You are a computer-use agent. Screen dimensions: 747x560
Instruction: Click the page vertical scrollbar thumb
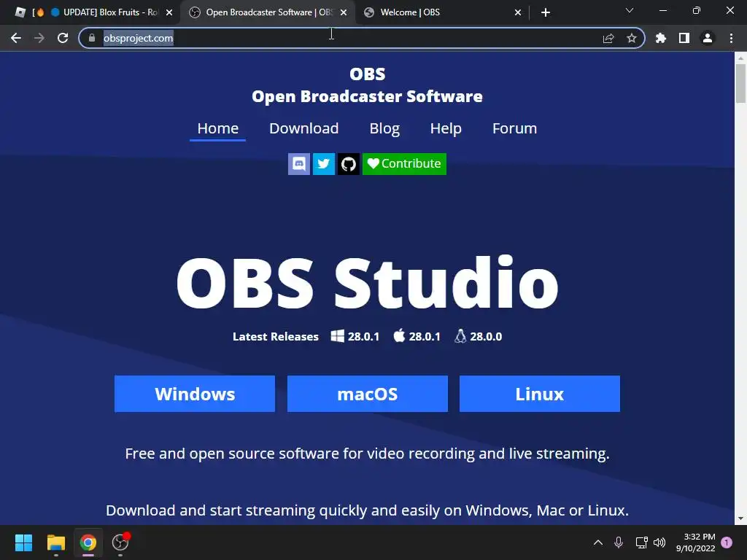pyautogui.click(x=740, y=83)
